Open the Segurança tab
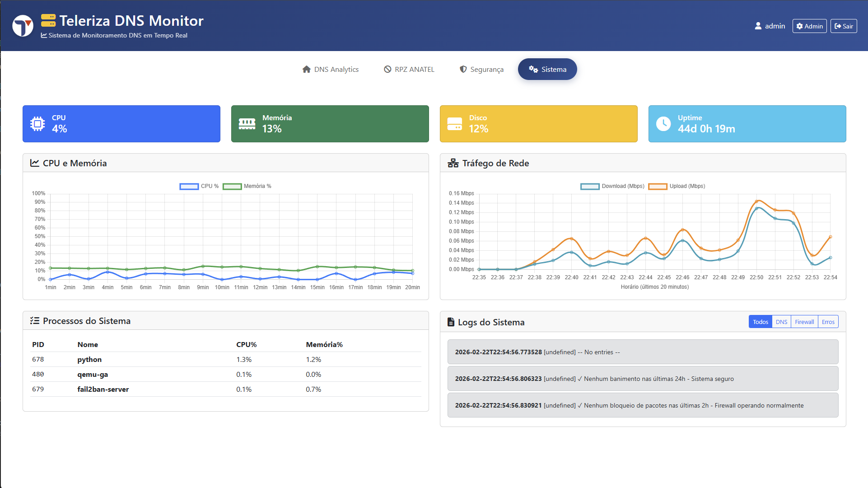 pos(481,69)
